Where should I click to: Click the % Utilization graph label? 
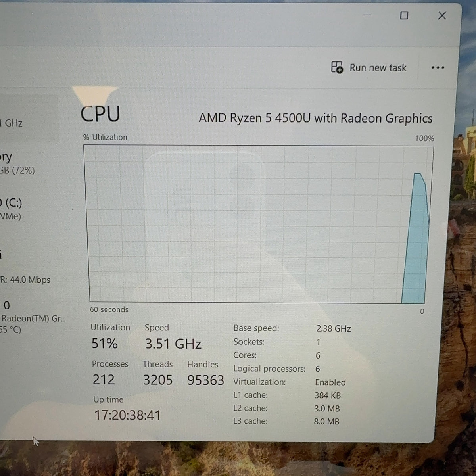(x=105, y=137)
